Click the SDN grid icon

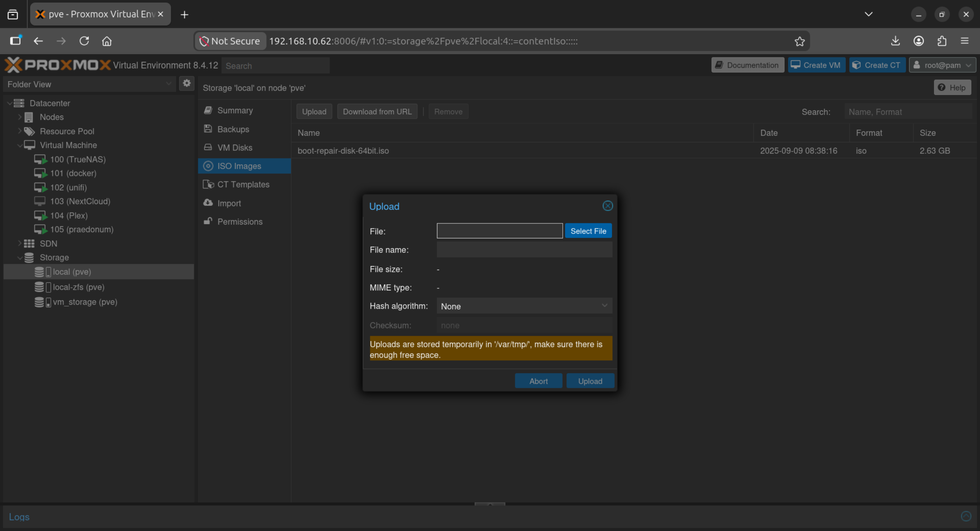click(x=29, y=243)
